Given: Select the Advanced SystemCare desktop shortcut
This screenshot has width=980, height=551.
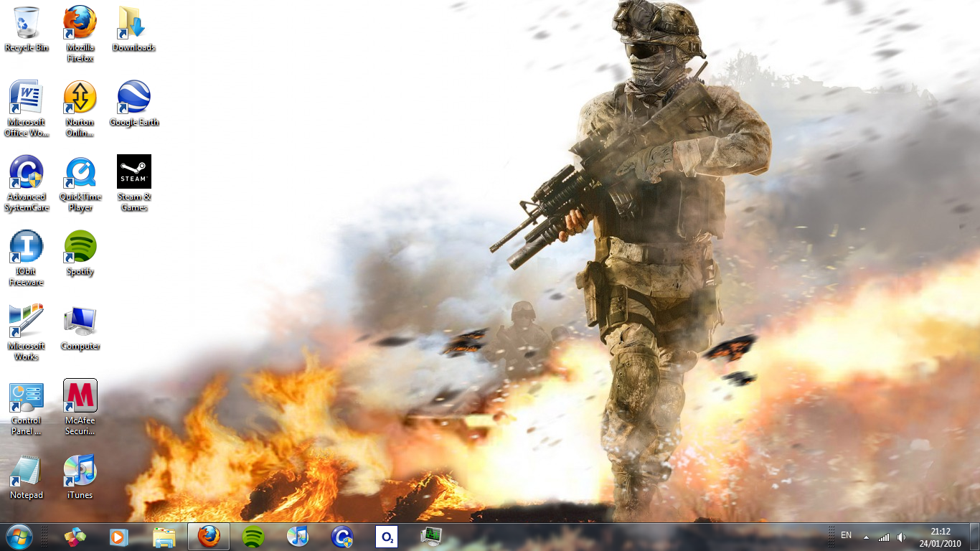Looking at the screenshot, I should (x=27, y=183).
